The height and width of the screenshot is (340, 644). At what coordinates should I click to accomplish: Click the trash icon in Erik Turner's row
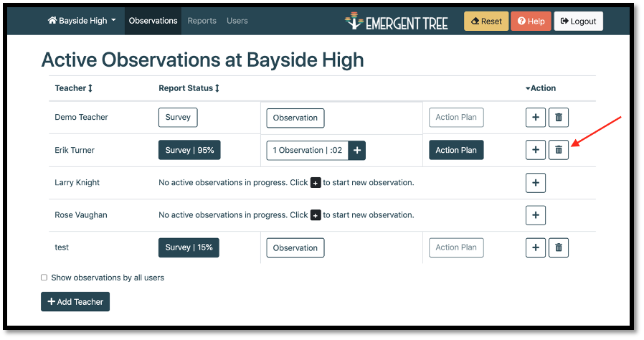click(x=558, y=150)
